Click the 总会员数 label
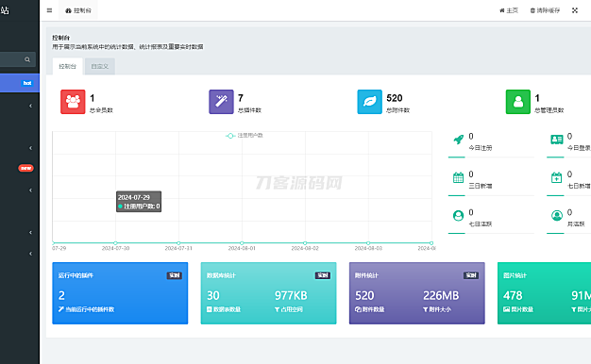The height and width of the screenshot is (364, 591). point(101,110)
